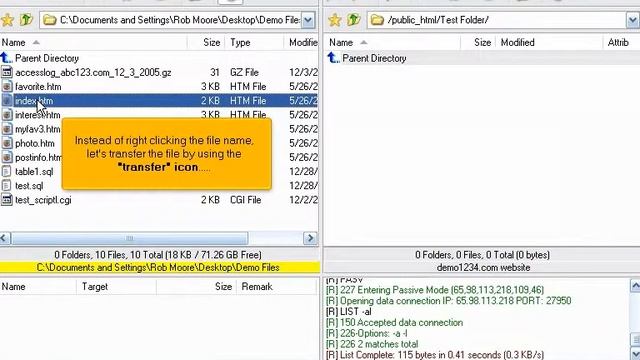
Task: Select test.sql in local list
Action: pos(29,186)
